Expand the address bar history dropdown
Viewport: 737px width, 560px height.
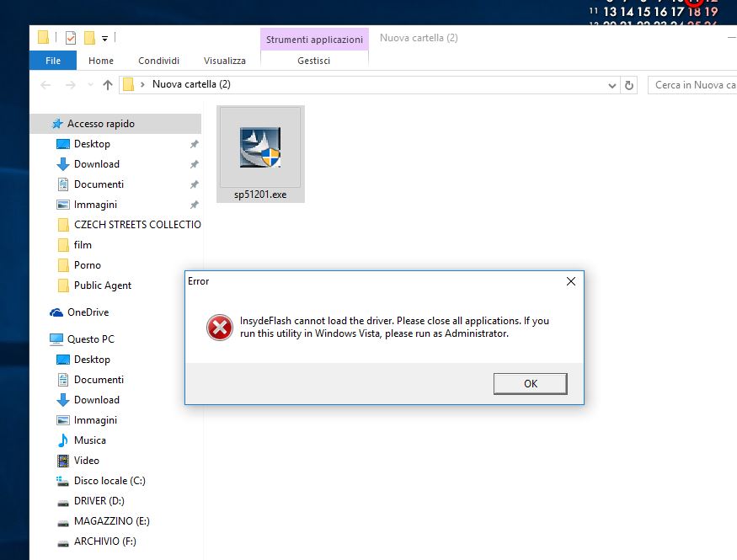(x=611, y=85)
